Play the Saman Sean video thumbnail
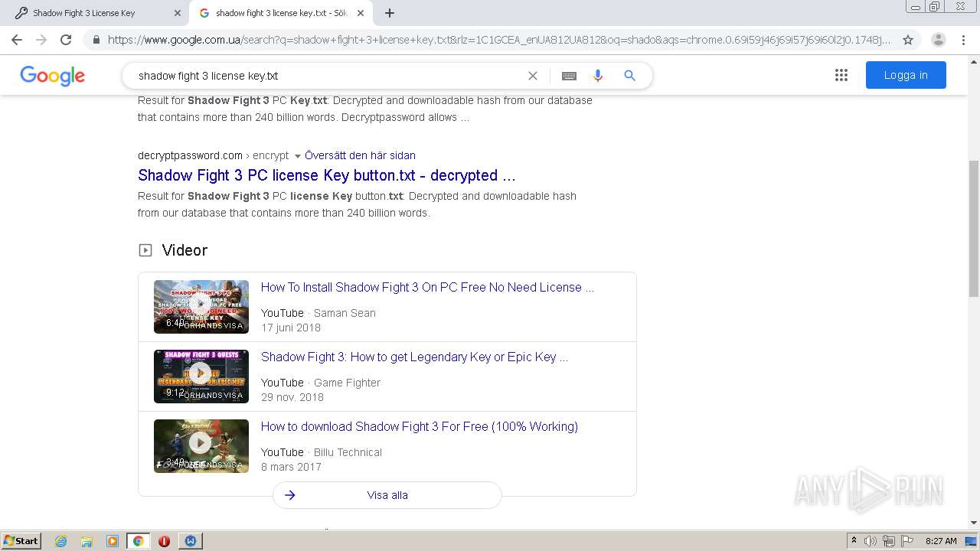The height and width of the screenshot is (551, 980). coord(201,306)
